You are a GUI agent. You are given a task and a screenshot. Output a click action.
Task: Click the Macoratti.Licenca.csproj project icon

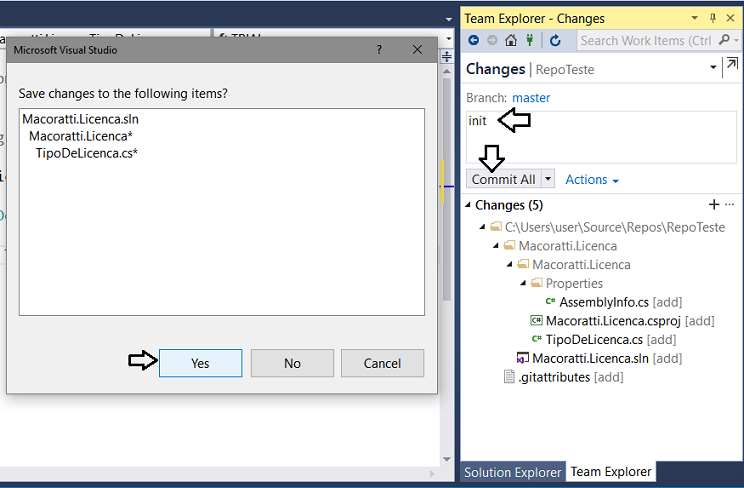(x=536, y=320)
